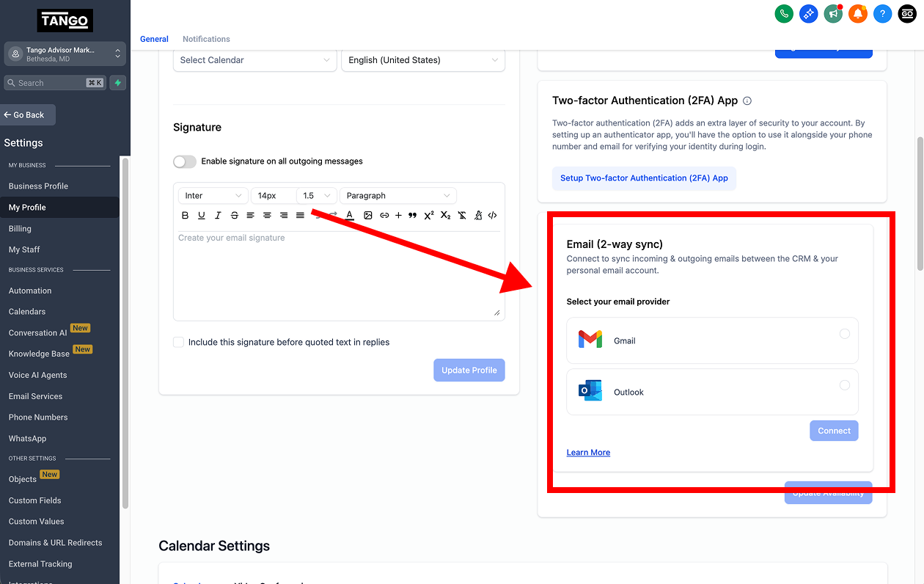Apply underline formatting in signature editor
924x584 pixels.
pyautogui.click(x=202, y=216)
